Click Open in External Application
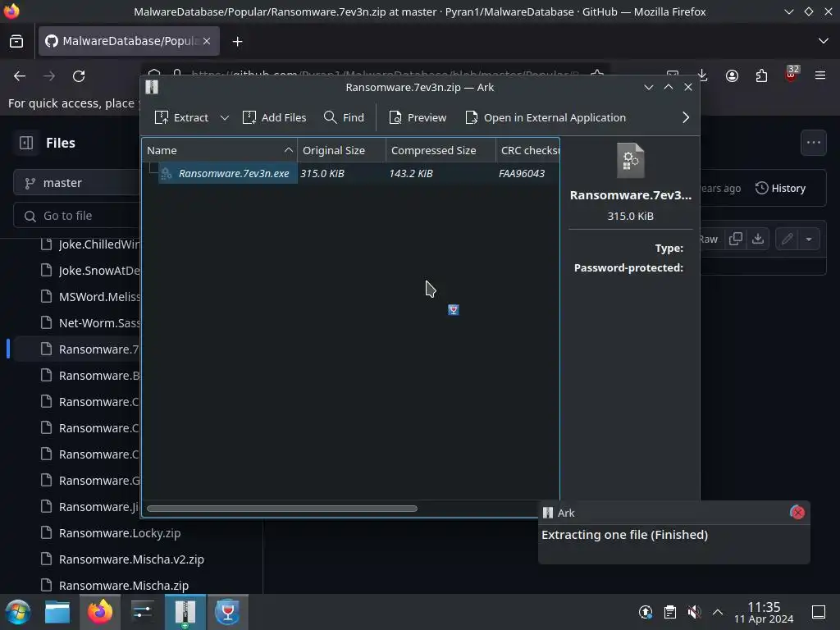Image resolution: width=840 pixels, height=630 pixels. click(546, 117)
